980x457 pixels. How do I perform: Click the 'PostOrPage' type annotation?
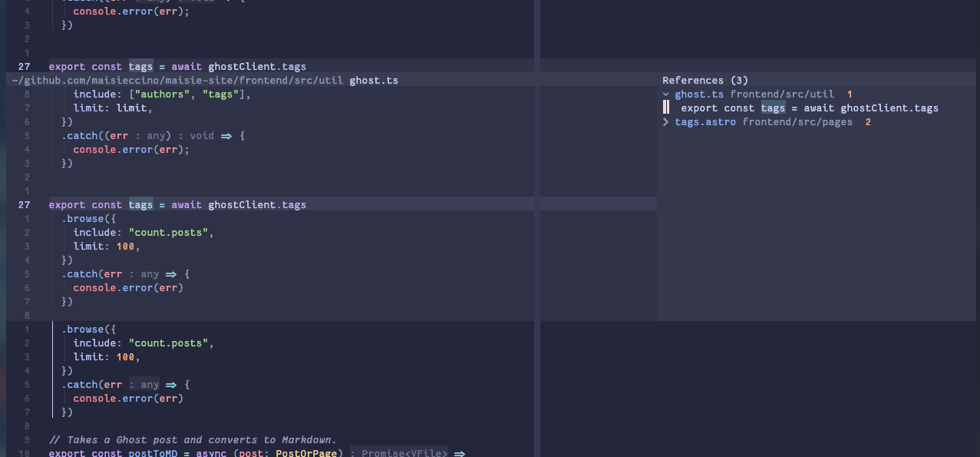(306, 453)
